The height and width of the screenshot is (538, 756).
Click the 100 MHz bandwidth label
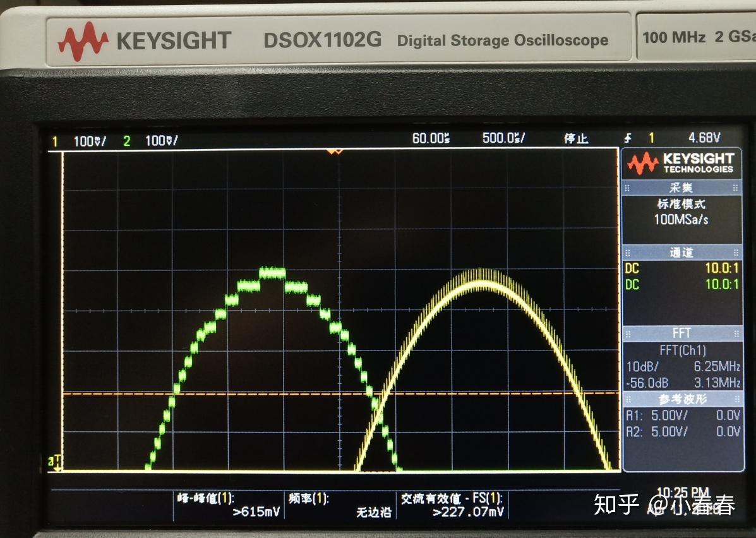click(674, 37)
